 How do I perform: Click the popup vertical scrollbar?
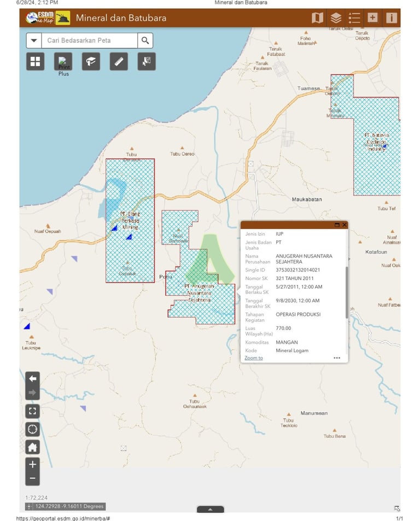coord(347,292)
